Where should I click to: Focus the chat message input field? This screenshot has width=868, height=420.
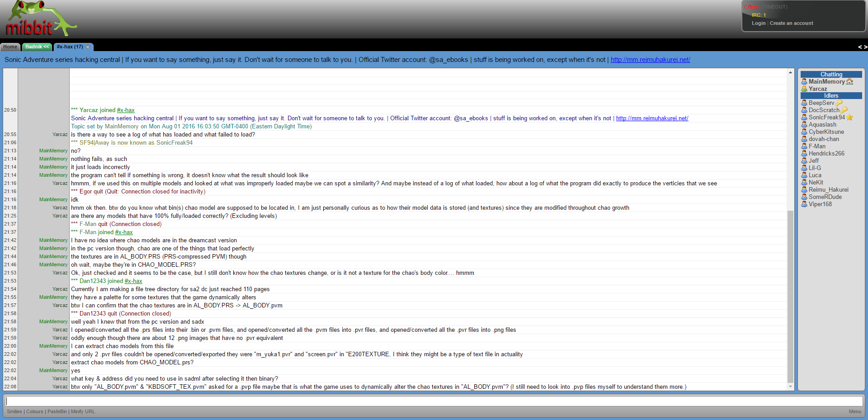point(434,401)
